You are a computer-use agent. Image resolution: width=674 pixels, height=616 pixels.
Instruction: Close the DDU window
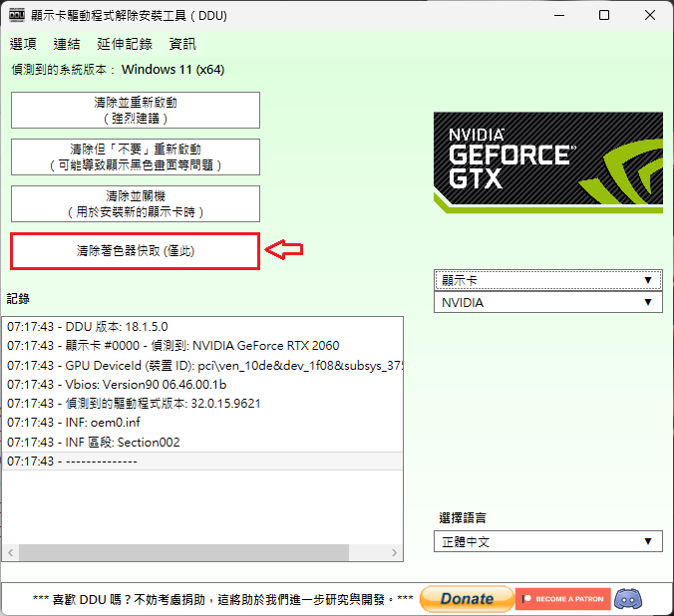(650, 16)
